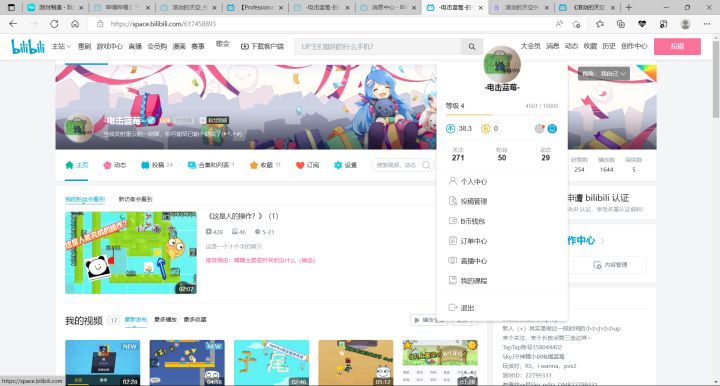Open 创作中心 in the header
This screenshot has height=386, width=720.
click(x=634, y=46)
